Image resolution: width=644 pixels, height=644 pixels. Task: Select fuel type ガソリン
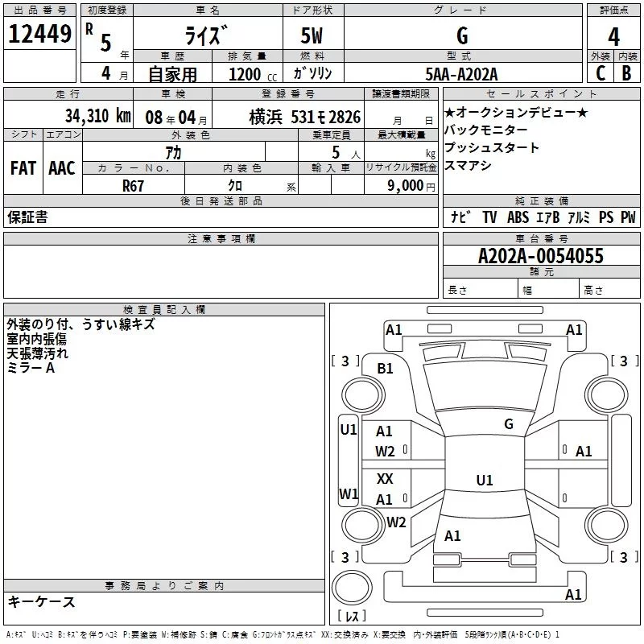(x=312, y=73)
